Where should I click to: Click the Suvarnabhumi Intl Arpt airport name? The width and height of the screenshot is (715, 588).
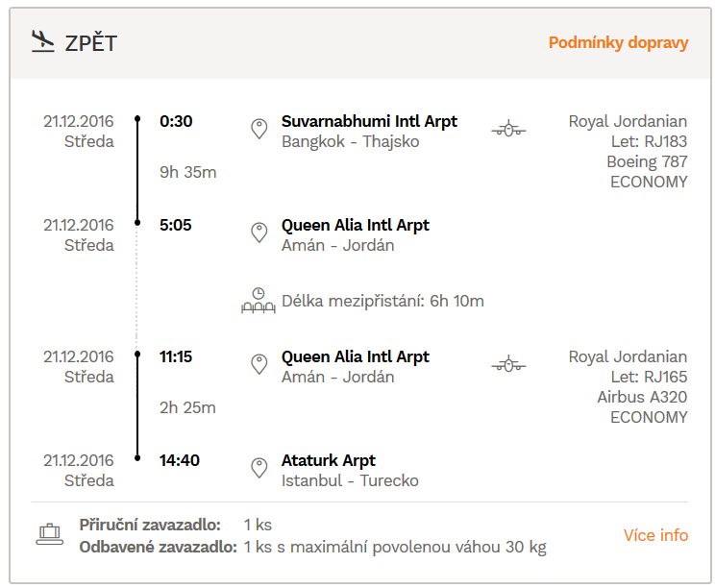(369, 121)
